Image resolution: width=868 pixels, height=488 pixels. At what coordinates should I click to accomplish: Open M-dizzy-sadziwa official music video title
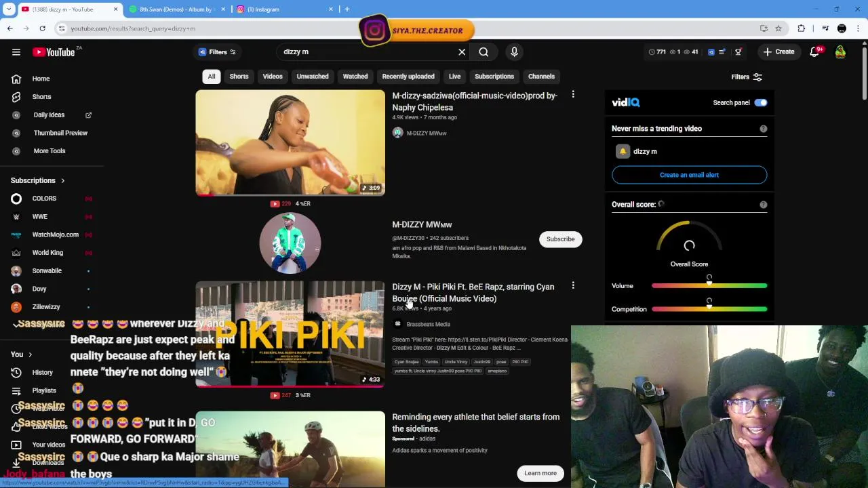point(475,102)
